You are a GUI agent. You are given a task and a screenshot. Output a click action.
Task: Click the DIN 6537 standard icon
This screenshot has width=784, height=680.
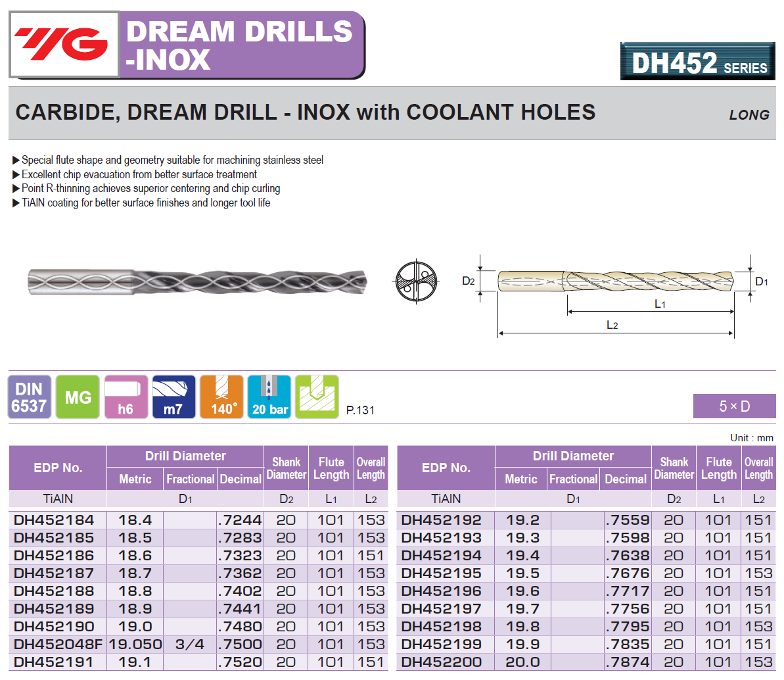tap(30, 397)
